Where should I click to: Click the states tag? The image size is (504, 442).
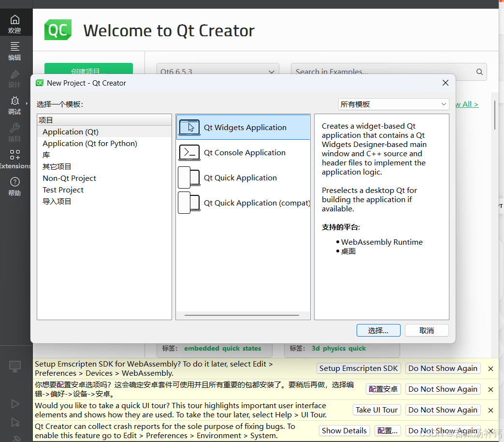pos(252,348)
